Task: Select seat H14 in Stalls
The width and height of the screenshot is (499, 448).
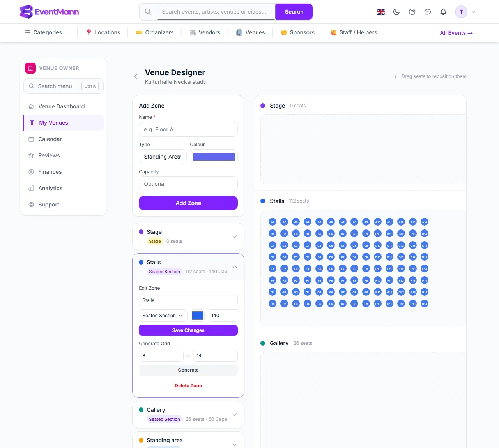Action: (x=425, y=304)
